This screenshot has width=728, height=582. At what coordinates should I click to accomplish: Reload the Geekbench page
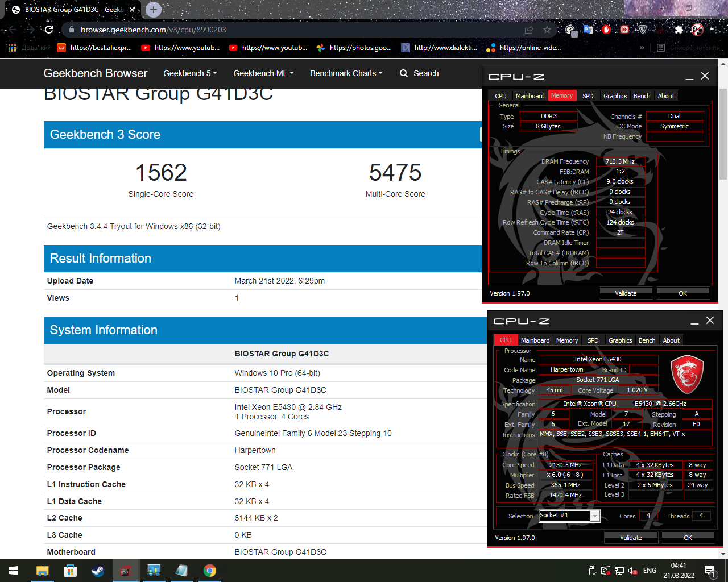(49, 30)
